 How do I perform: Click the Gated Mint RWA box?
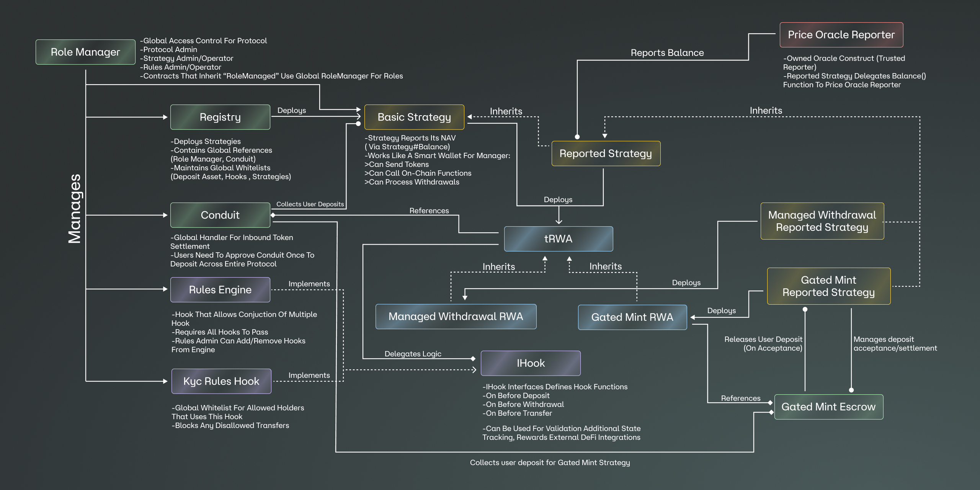(x=632, y=317)
